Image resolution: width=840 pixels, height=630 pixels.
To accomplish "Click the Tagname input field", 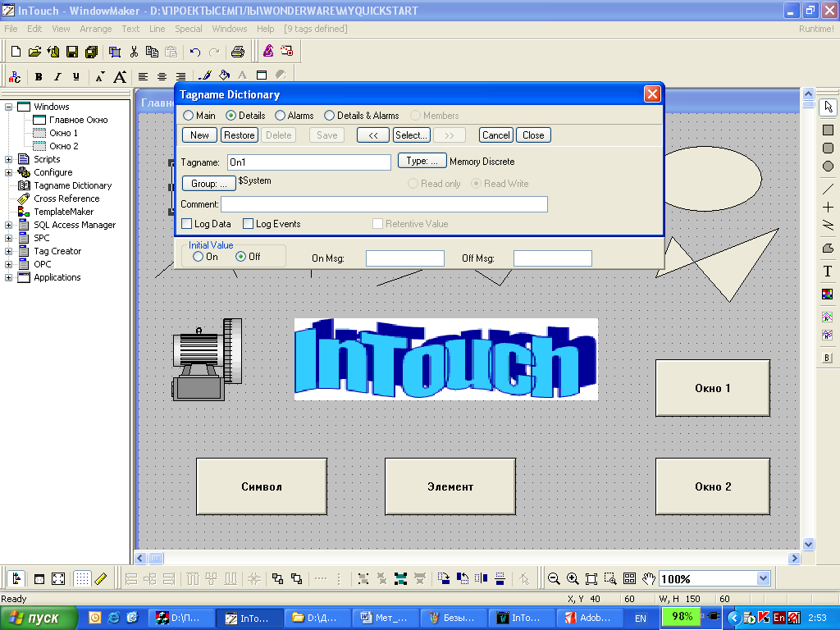I will tap(309, 162).
